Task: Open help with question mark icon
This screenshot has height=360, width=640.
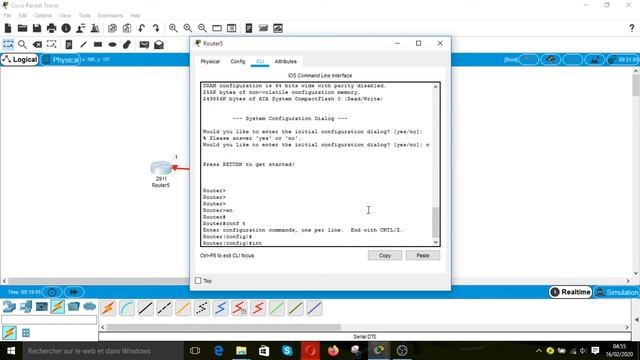Action: pos(631,28)
